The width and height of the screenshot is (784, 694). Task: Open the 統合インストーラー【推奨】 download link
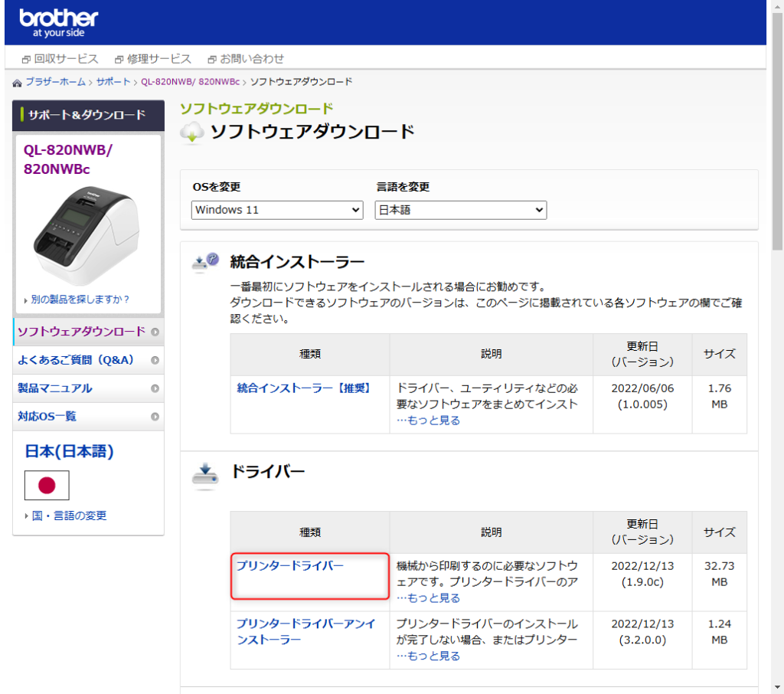click(x=303, y=388)
